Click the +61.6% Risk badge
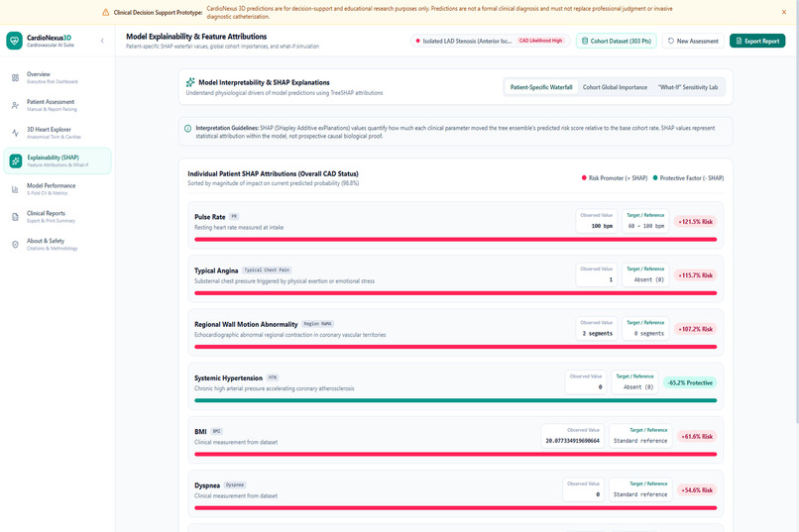 pos(697,436)
